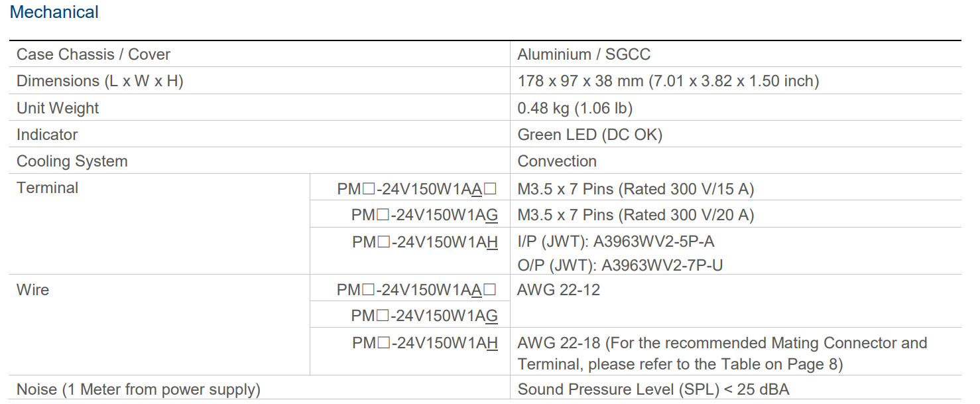Click the Wire row label
The height and width of the screenshot is (404, 980).
point(32,290)
